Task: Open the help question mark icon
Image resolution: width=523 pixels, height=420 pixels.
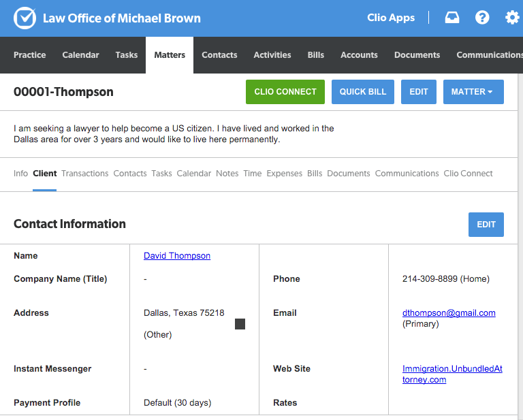Action: [482, 17]
